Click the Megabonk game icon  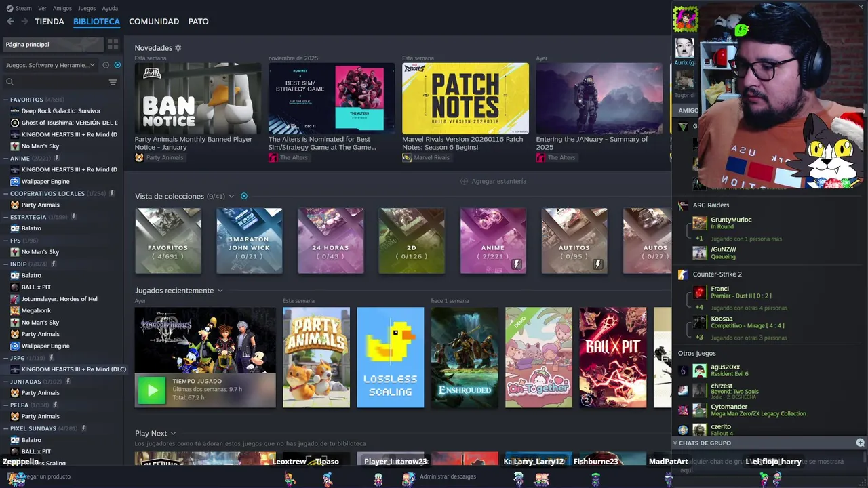click(15, 311)
